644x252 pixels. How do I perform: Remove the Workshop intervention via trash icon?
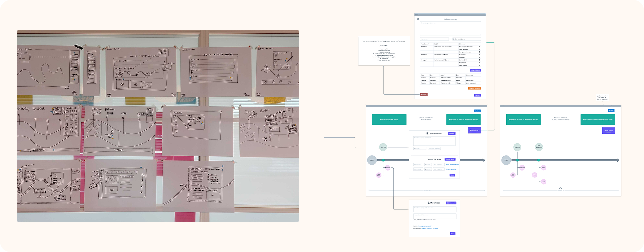pyautogui.click(x=479, y=57)
